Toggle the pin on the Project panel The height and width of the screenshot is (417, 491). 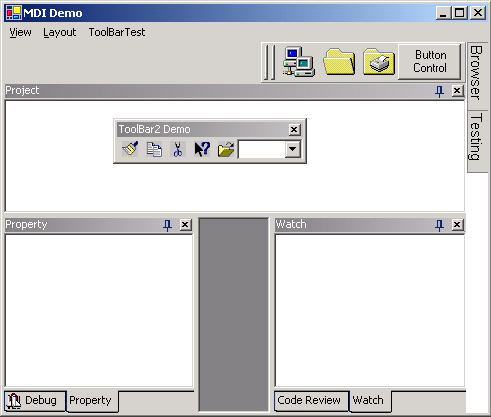[x=440, y=91]
